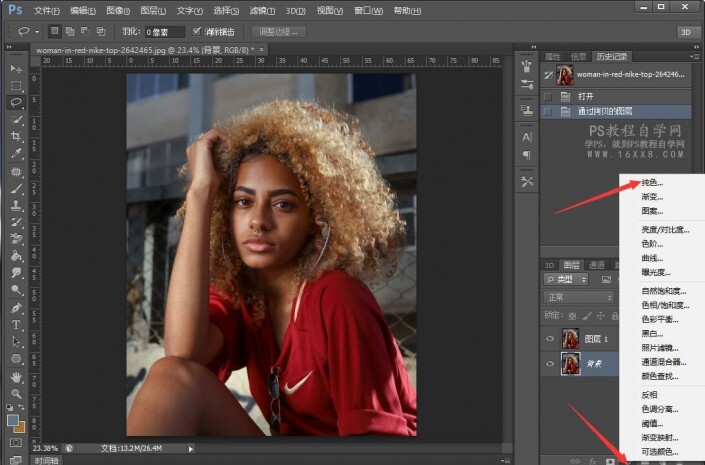Select the Rectangular Marquee tool
The height and width of the screenshot is (465, 705).
pos(16,85)
